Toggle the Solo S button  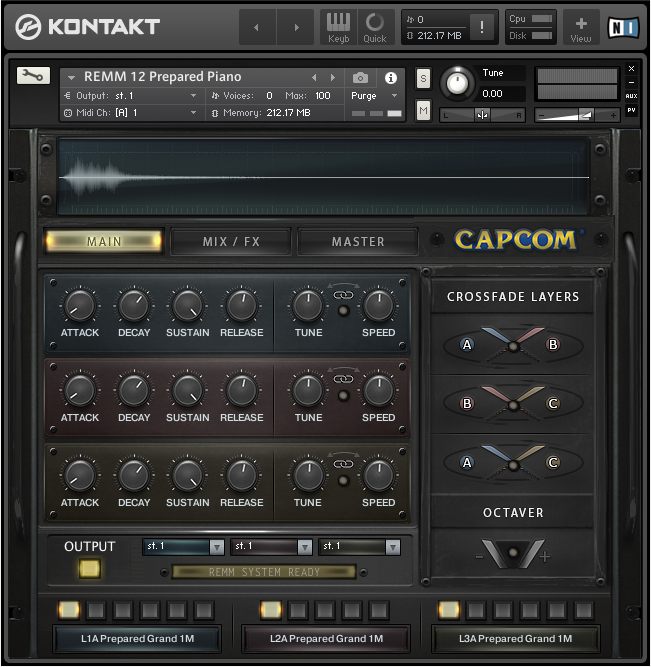click(423, 79)
